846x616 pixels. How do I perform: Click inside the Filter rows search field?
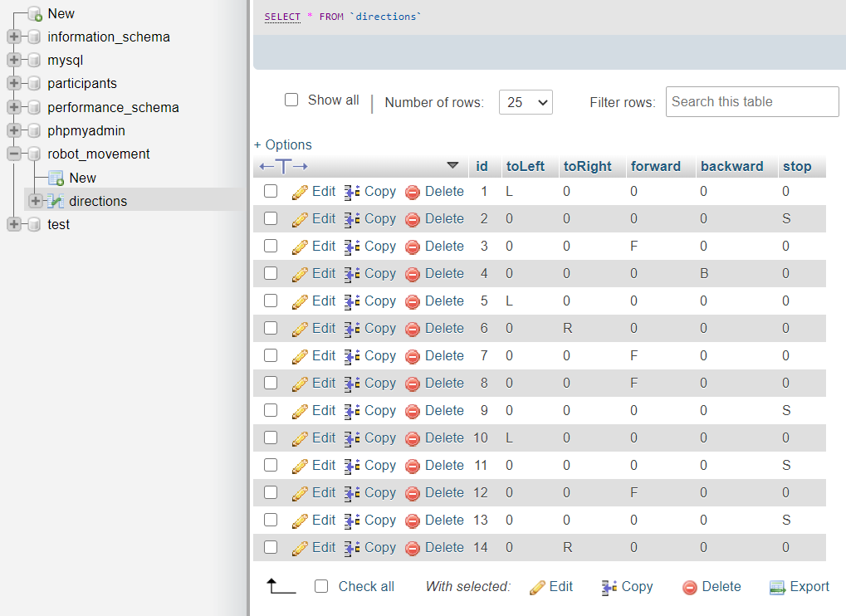(751, 101)
